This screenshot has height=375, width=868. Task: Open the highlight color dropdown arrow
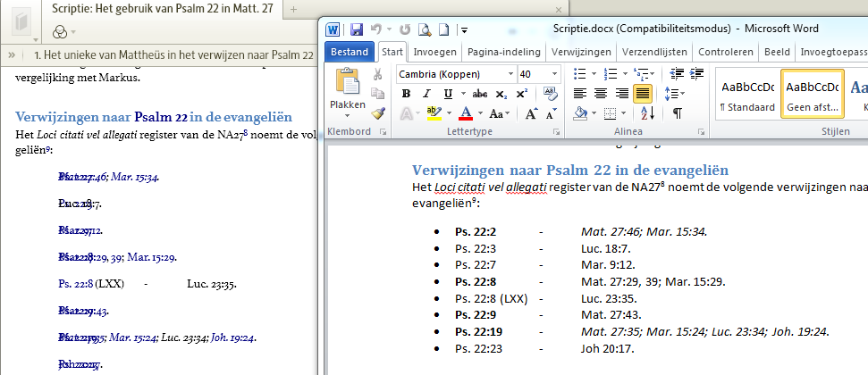coord(448,114)
